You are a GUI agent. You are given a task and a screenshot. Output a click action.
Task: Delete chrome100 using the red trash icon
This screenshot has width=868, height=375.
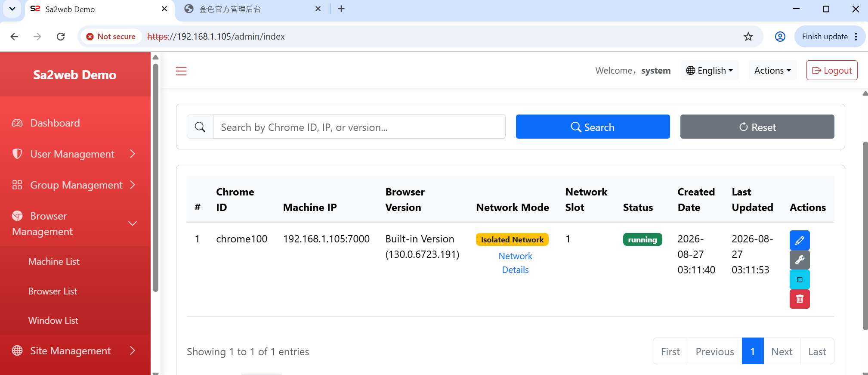point(800,299)
